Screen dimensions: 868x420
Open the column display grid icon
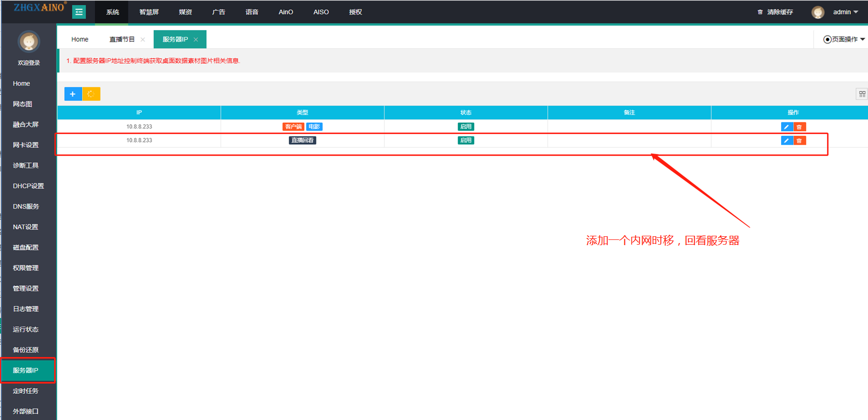click(x=862, y=94)
